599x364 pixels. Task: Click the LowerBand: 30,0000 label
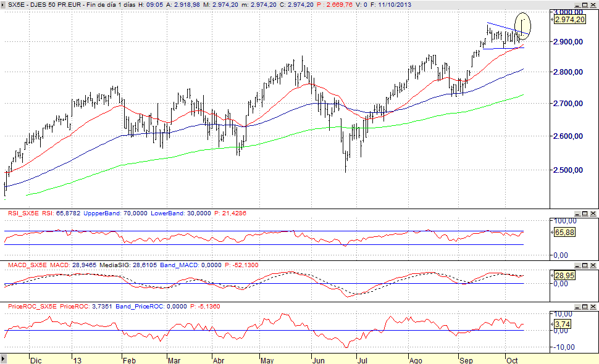(181, 213)
